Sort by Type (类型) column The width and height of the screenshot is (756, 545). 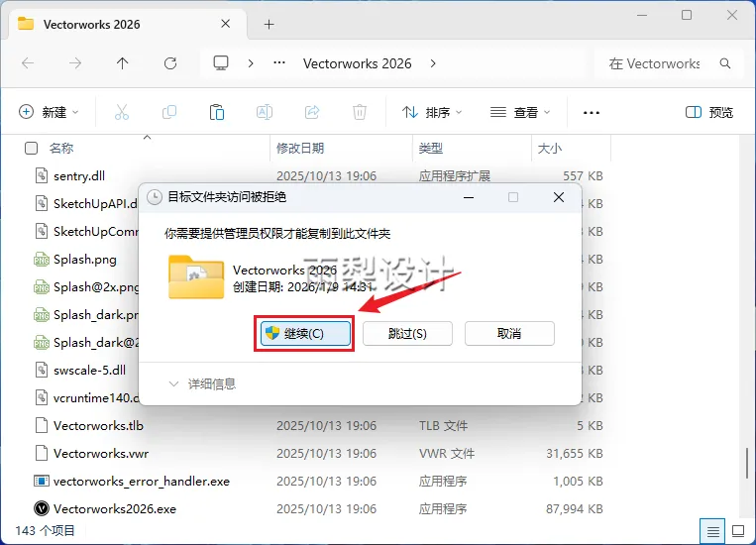(431, 148)
